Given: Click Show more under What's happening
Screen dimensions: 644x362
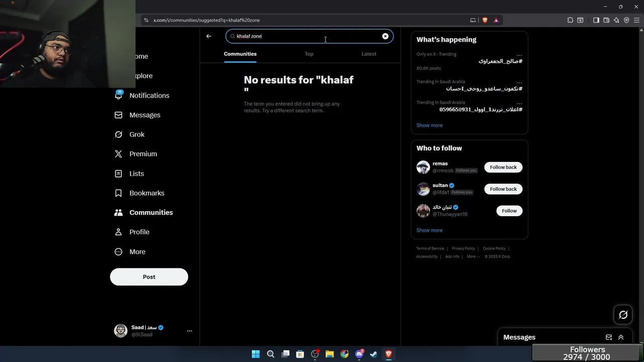Looking at the screenshot, I should pyautogui.click(x=430, y=125).
